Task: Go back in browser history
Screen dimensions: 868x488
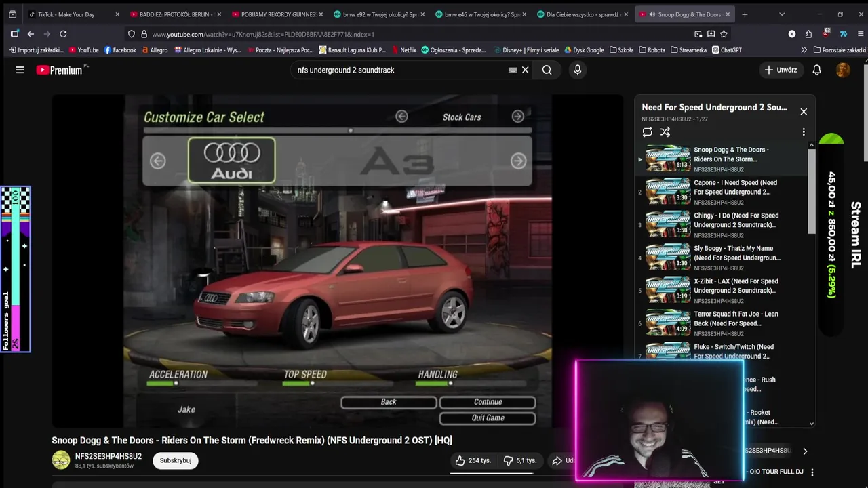Action: click(x=31, y=34)
